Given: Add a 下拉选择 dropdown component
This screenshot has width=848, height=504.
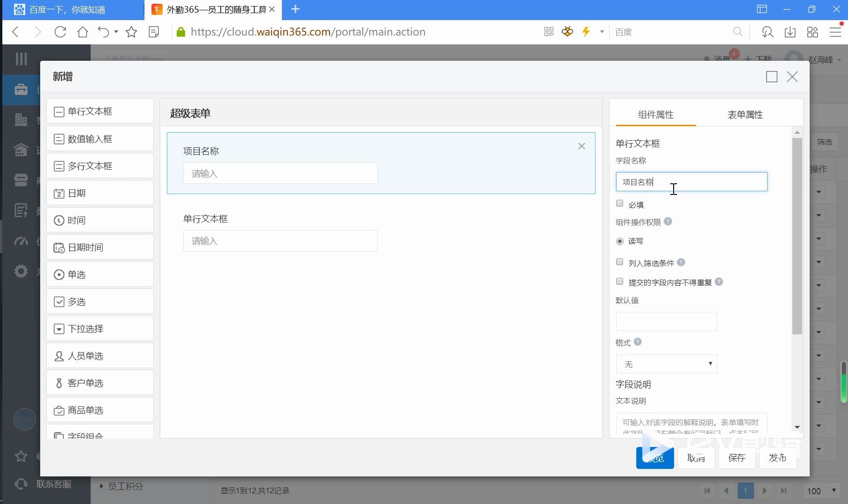Looking at the screenshot, I should [x=100, y=328].
